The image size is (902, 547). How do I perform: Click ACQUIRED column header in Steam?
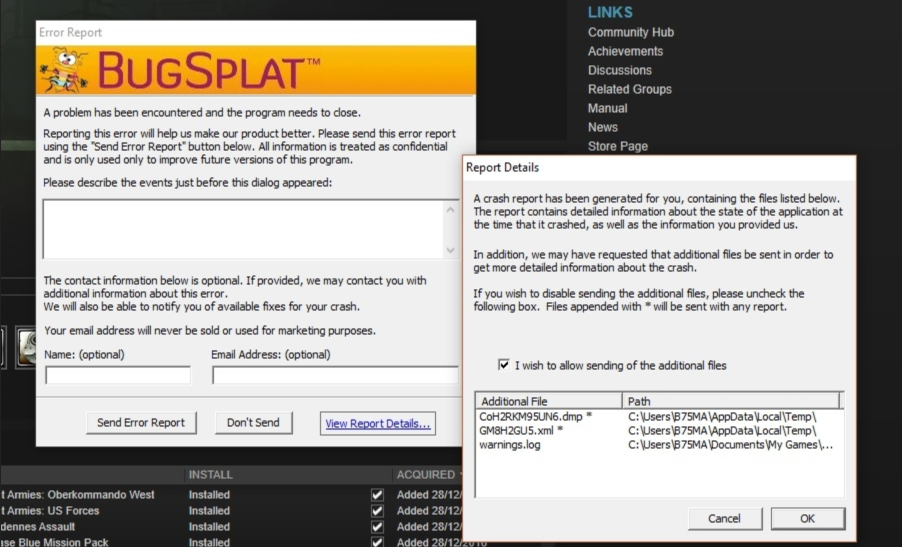426,475
